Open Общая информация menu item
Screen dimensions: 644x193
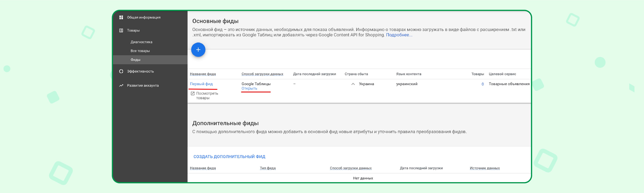pyautogui.click(x=143, y=18)
